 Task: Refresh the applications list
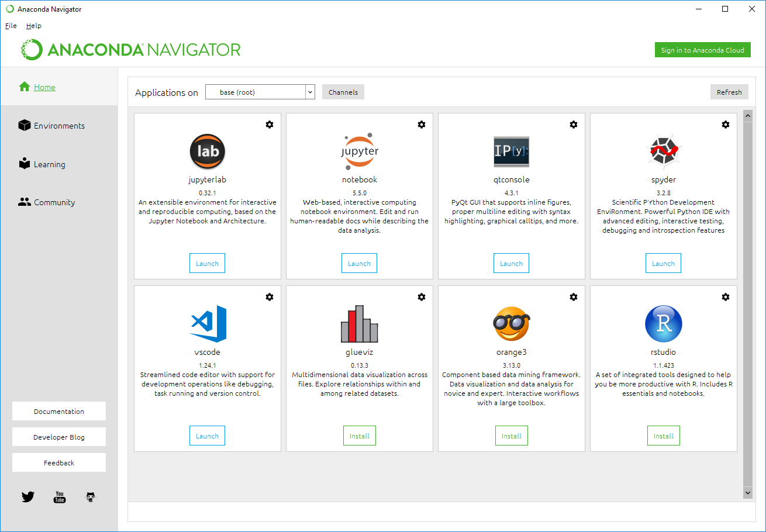729,92
